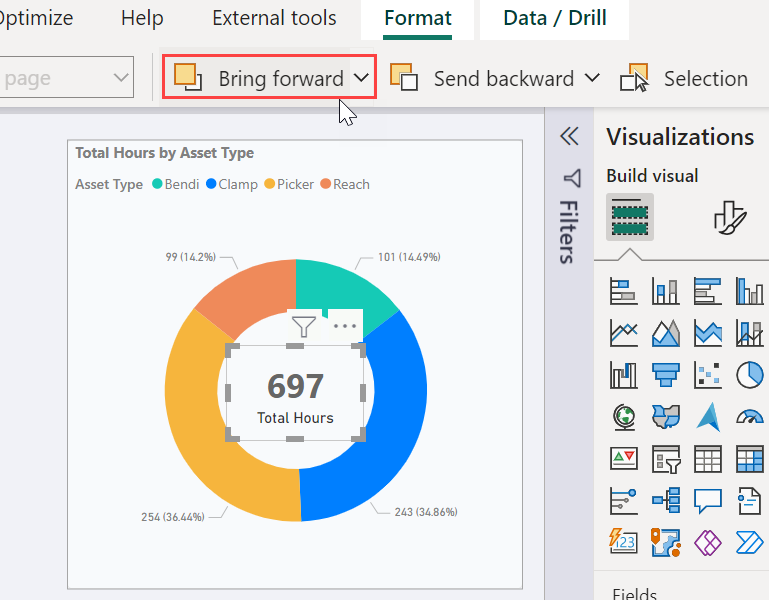Screen dimensions: 769x600
Task: Open the Format visual paintbrush icon
Action: tap(730, 218)
